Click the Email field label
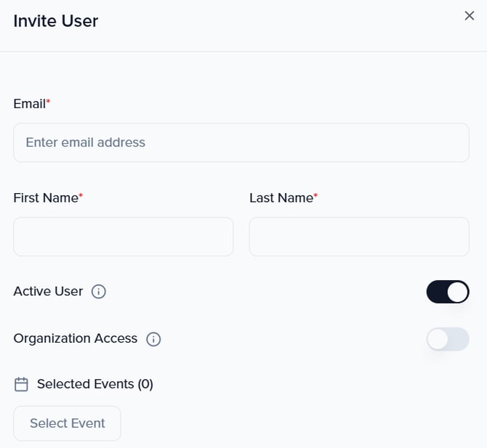The image size is (487, 448). 29,104
